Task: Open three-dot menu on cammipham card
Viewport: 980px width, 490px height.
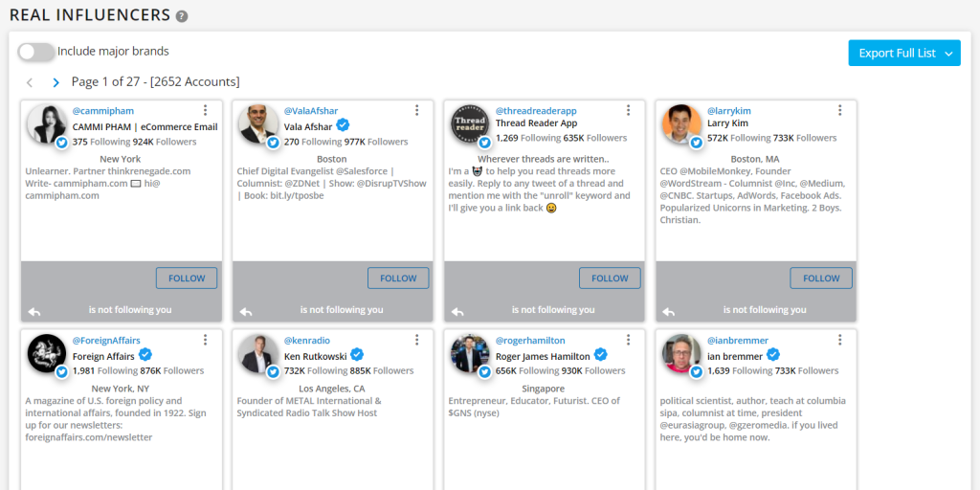Action: pyautogui.click(x=205, y=111)
